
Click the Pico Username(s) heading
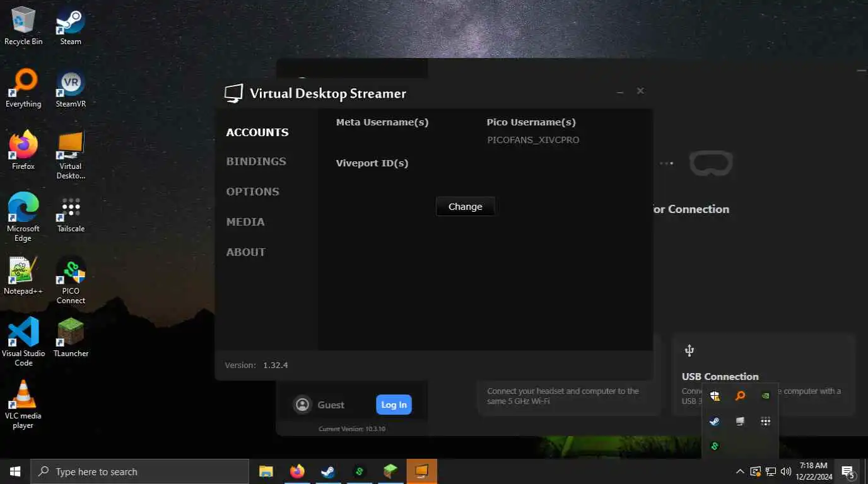coord(531,122)
